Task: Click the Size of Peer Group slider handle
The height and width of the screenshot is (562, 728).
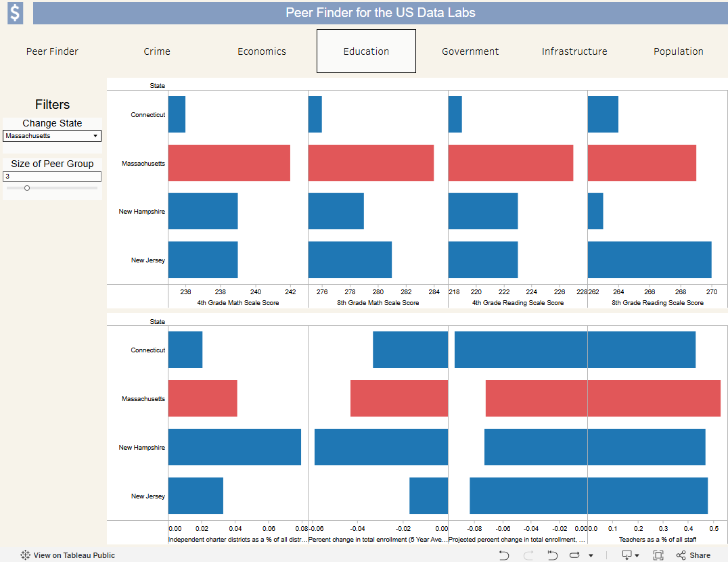Action: click(x=27, y=188)
